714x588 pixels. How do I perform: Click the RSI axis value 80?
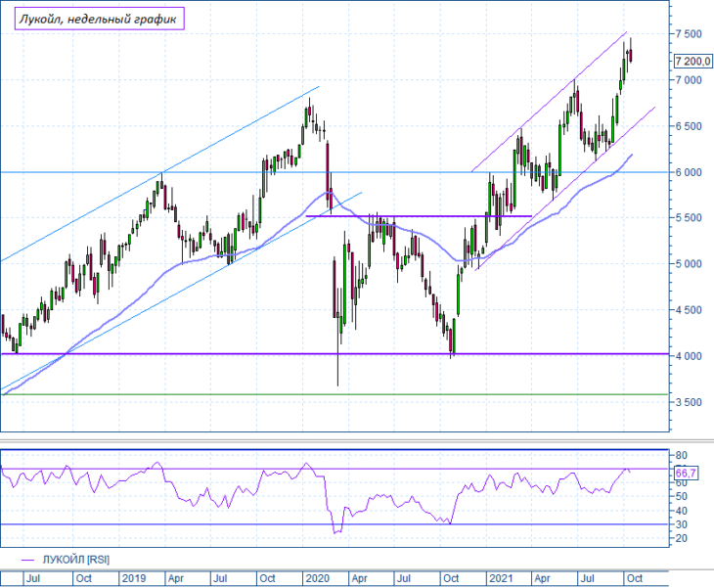pyautogui.click(x=681, y=456)
